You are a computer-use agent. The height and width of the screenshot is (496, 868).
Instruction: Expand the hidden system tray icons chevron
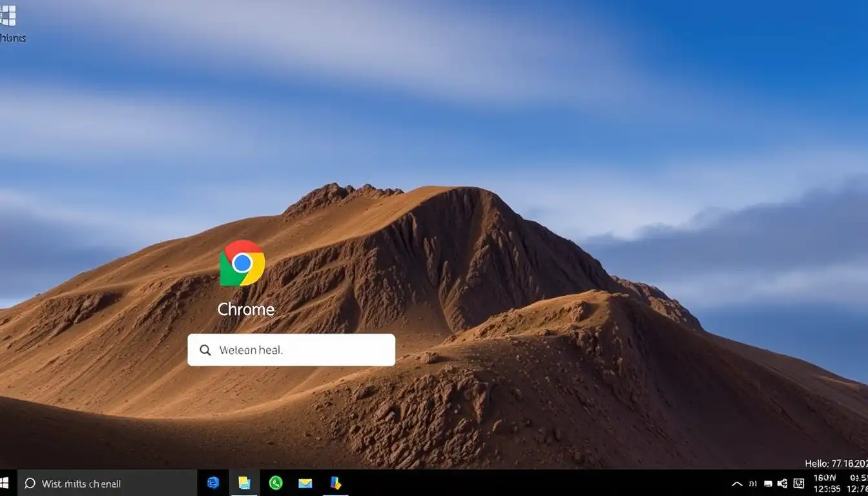[737, 484]
